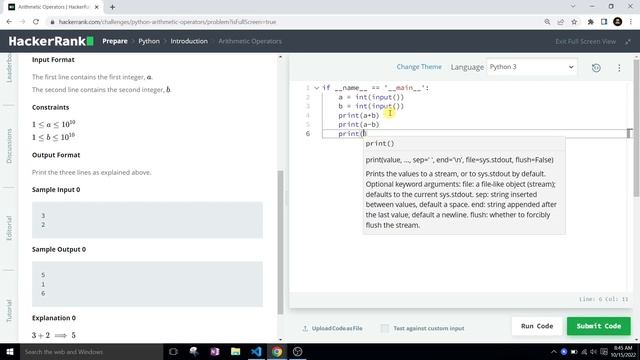The image size is (640, 360).
Task: Click the taskbar clock
Action: [x=622, y=351]
